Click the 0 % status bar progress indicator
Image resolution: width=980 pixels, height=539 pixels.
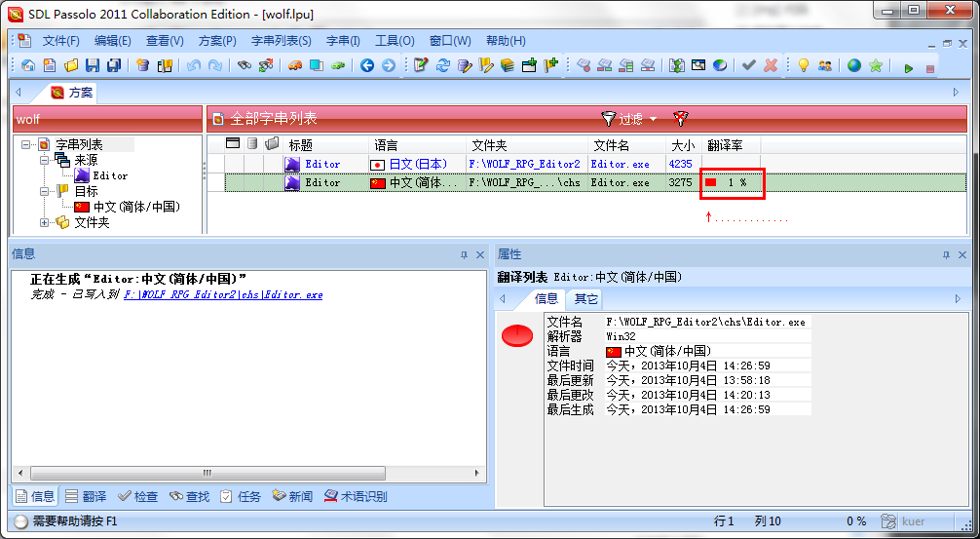[856, 521]
